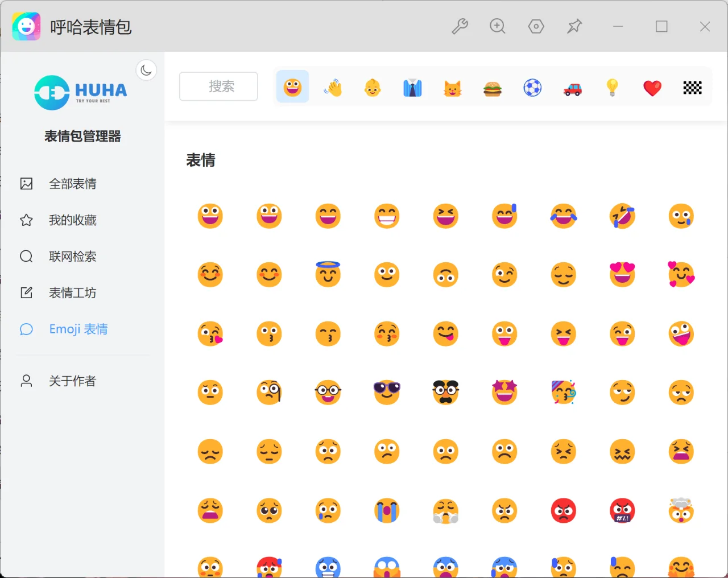The height and width of the screenshot is (578, 728).
Task: Open the 关于作者 about page
Action: click(73, 381)
